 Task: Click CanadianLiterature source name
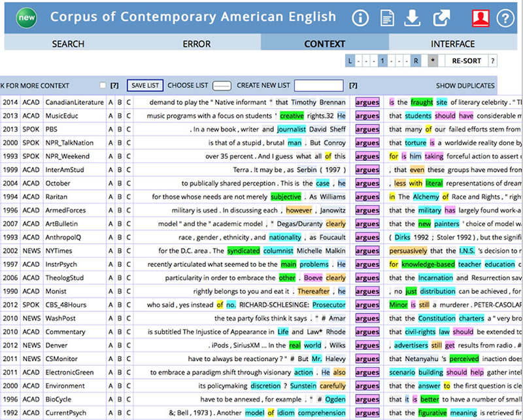pyautogui.click(x=75, y=102)
